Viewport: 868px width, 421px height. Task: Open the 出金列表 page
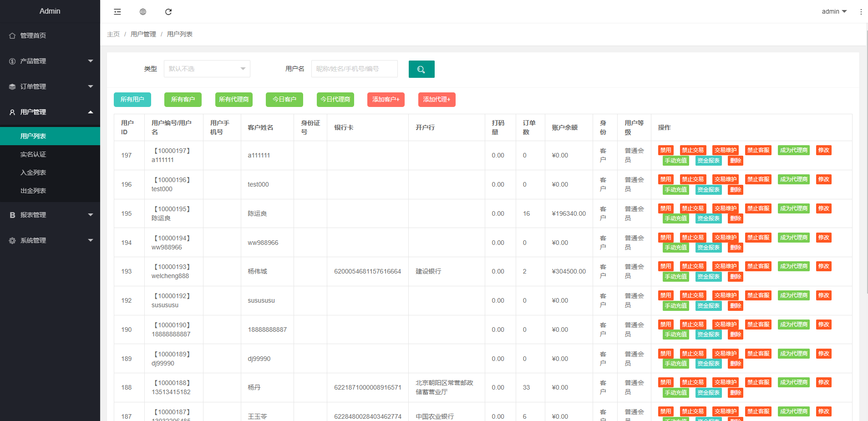click(x=34, y=191)
